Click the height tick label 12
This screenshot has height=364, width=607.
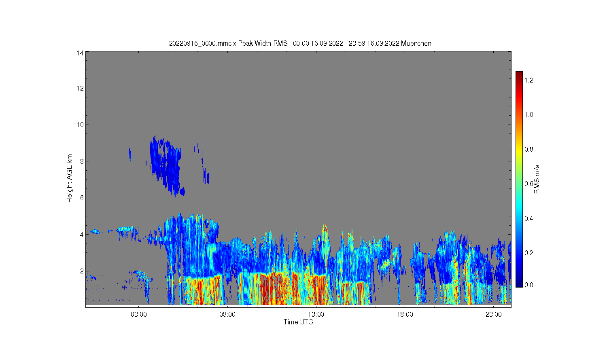[80, 88]
